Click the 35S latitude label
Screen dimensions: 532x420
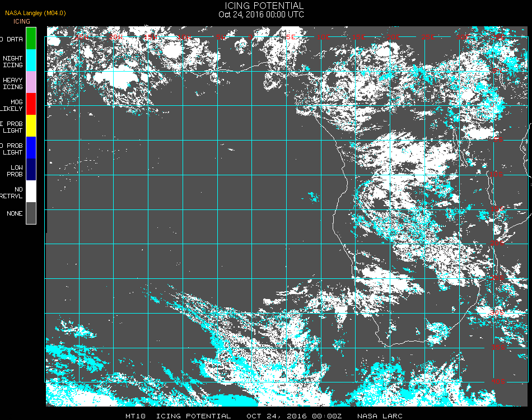pos(498,347)
